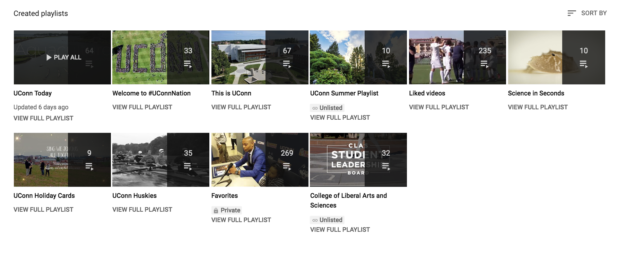Click the campus building aerial thumbnail
This screenshot has height=256, width=644.
pyautogui.click(x=260, y=57)
